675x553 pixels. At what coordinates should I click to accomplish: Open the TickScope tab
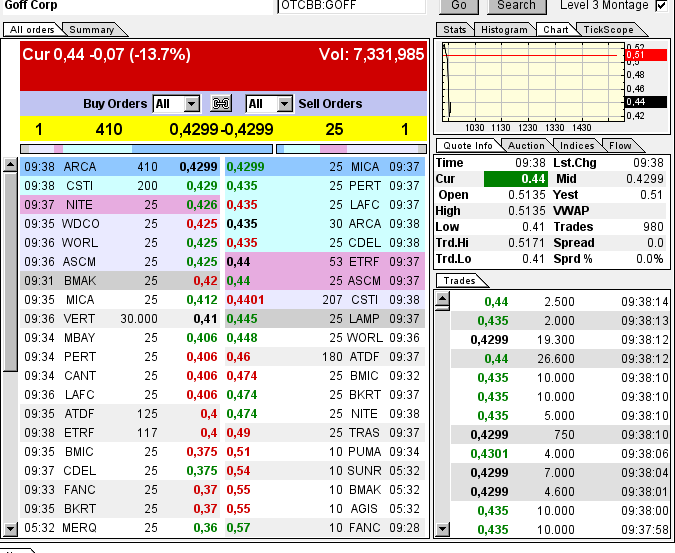[x=608, y=30]
